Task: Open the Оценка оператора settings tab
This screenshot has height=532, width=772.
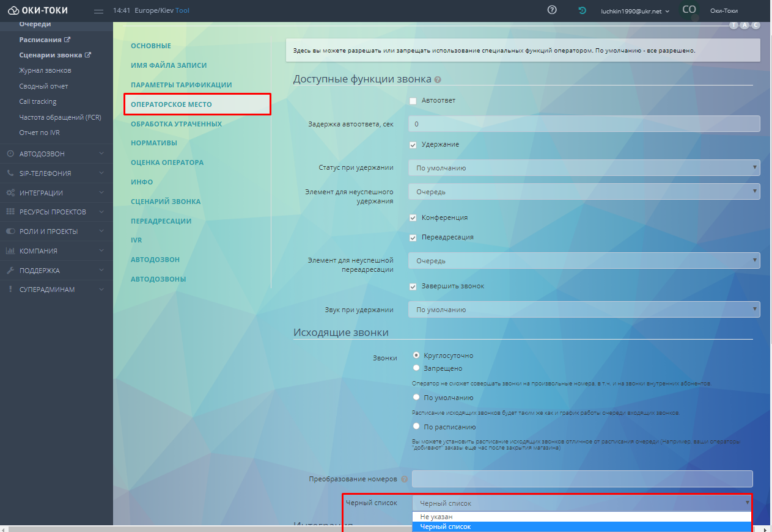Action: pos(167,162)
